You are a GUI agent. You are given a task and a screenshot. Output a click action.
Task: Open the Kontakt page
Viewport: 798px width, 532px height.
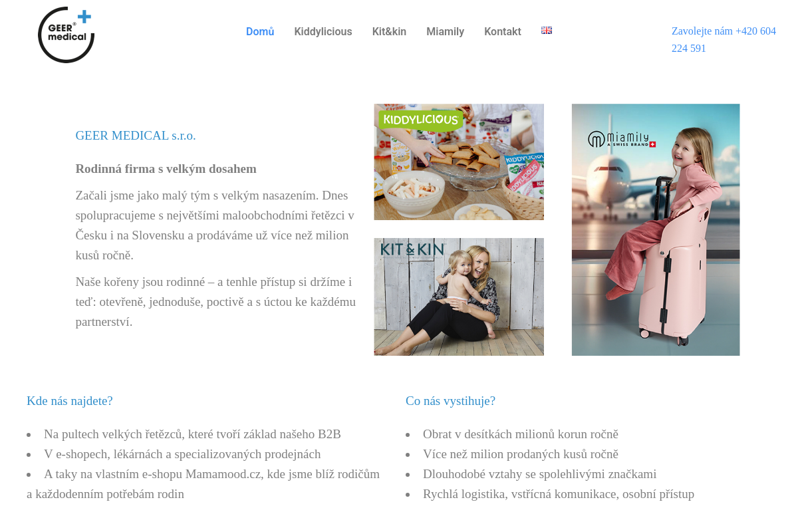click(503, 31)
